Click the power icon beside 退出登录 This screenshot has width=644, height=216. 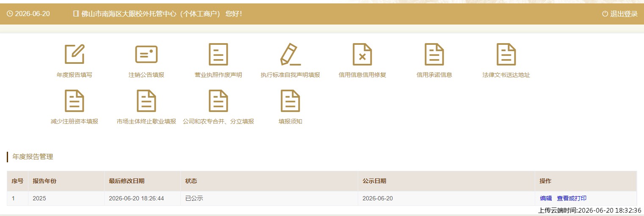point(605,14)
